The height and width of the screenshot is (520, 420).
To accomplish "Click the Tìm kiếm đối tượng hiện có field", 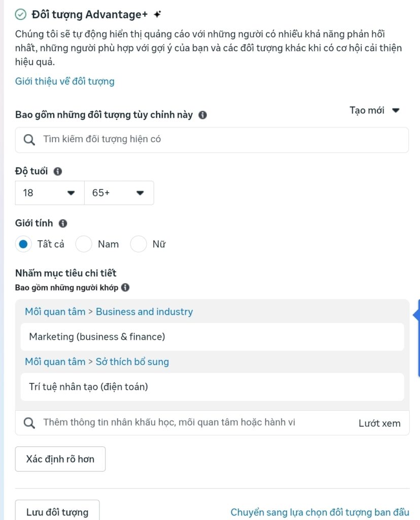I will (x=218, y=140).
